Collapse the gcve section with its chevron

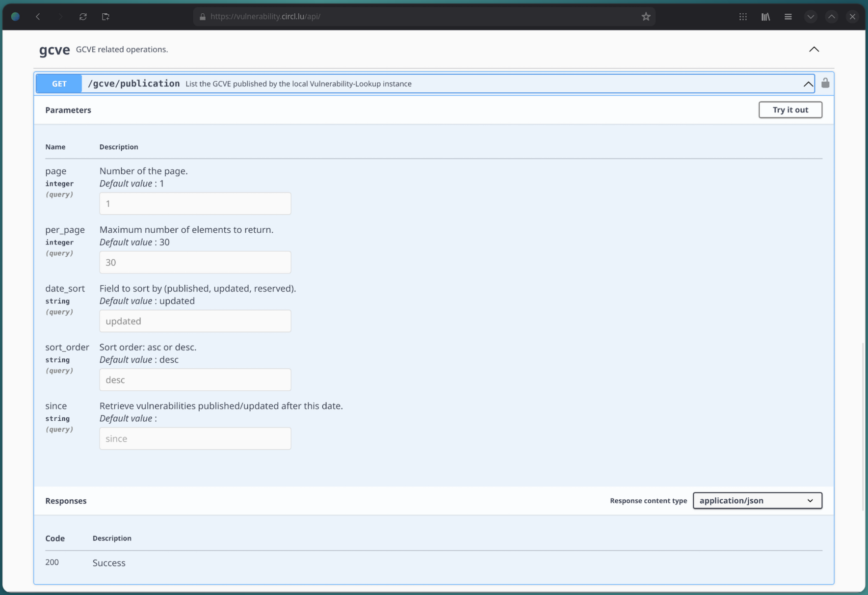(814, 49)
